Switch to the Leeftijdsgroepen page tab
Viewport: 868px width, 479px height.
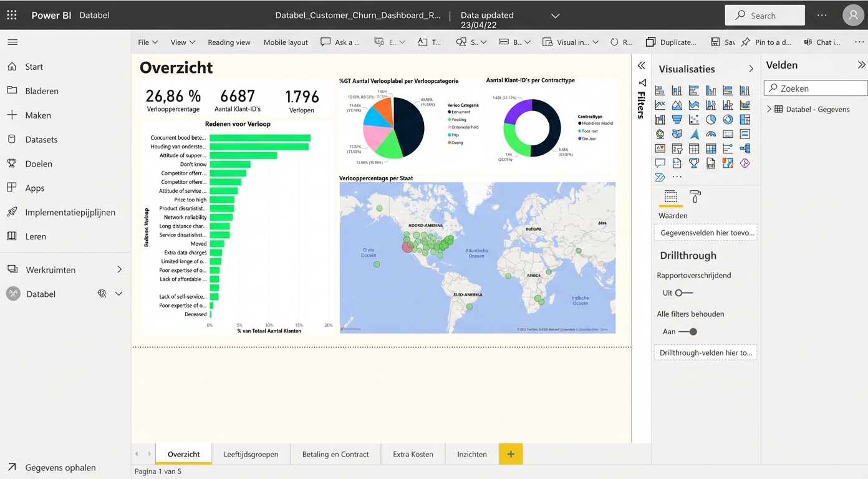coord(251,454)
